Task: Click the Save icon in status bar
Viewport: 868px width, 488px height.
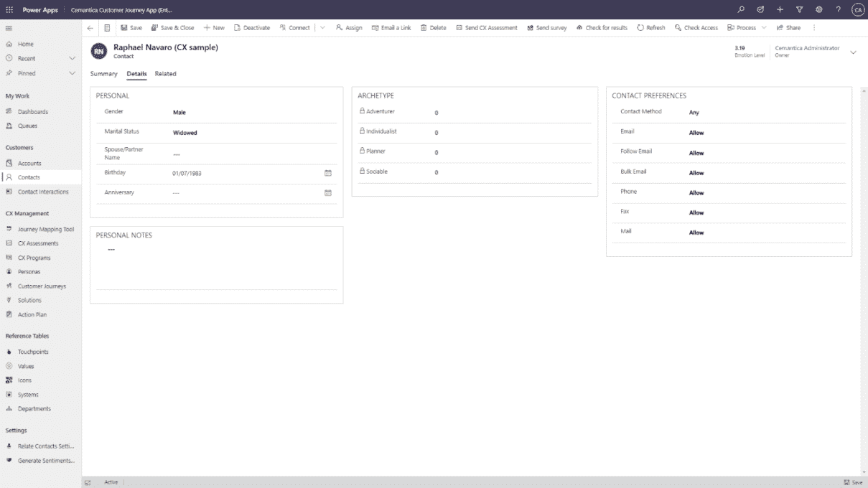Action: coord(853,482)
